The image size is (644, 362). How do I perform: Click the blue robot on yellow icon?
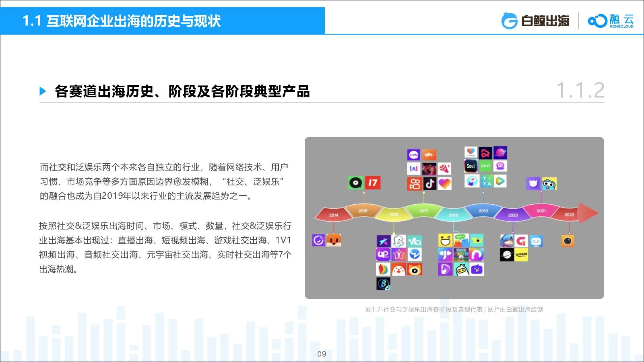pos(549,183)
